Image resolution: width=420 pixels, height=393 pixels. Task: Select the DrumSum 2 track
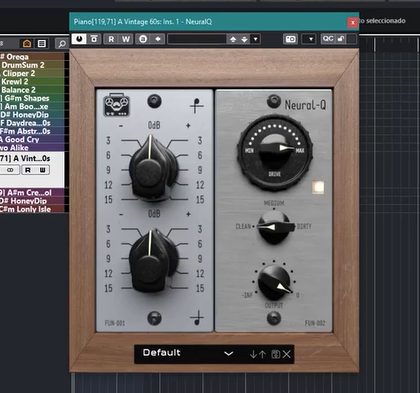click(32, 65)
